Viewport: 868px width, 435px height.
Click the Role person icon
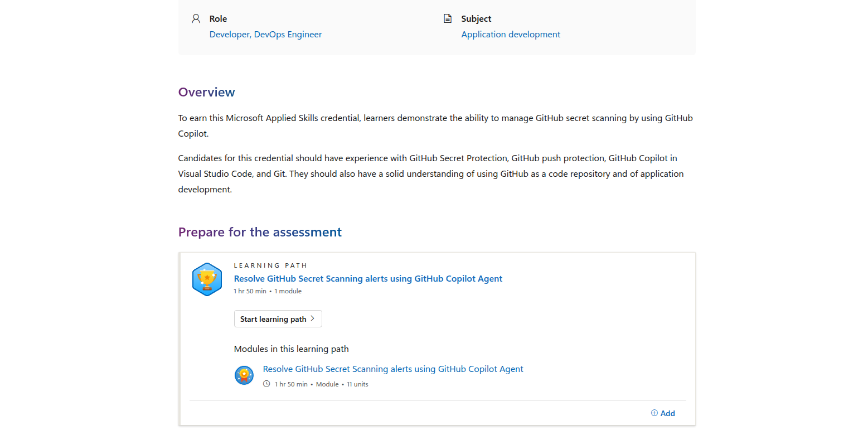[x=196, y=18]
